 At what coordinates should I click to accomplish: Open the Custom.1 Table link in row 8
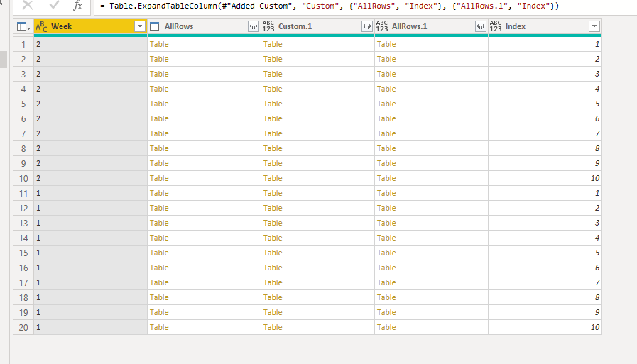pyautogui.click(x=273, y=148)
